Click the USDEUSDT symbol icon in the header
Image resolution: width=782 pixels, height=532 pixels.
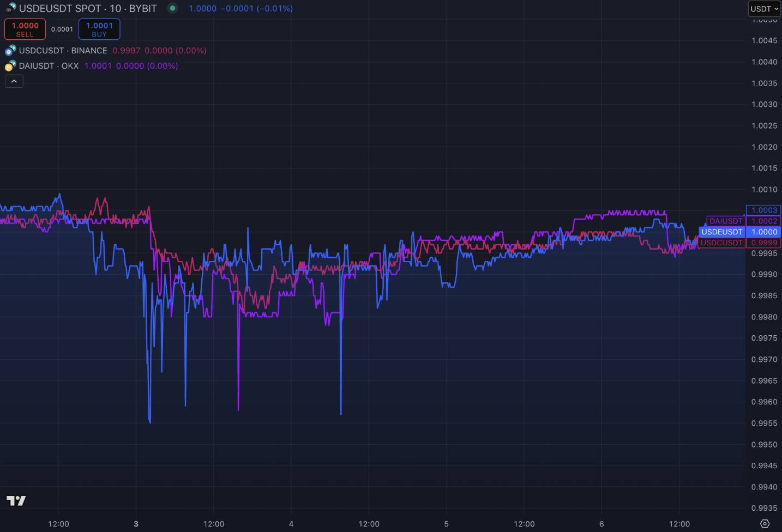point(10,8)
